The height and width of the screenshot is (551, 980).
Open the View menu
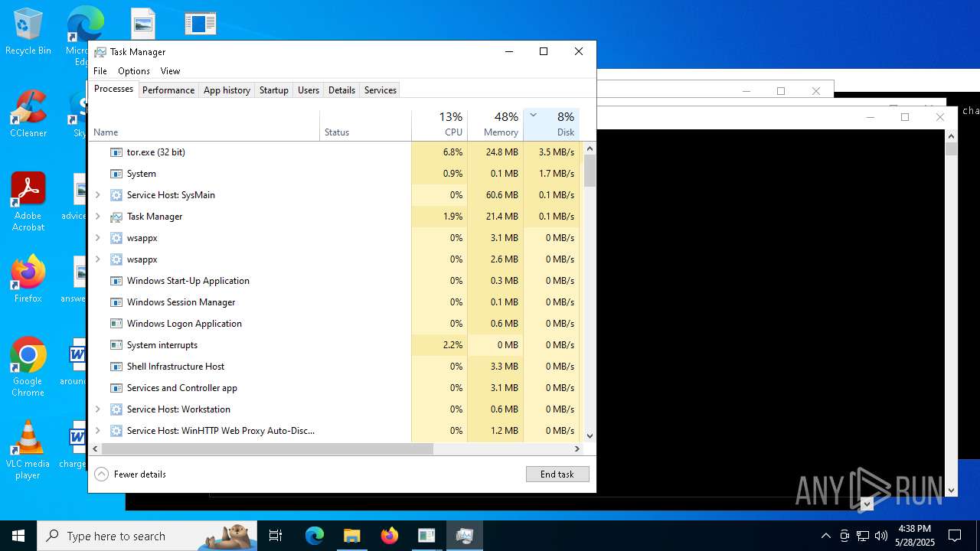coord(170,71)
